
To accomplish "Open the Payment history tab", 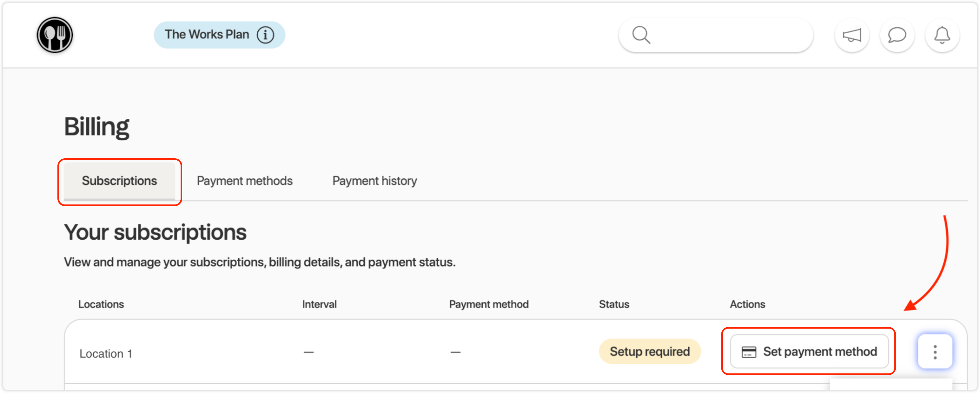I will pyautogui.click(x=374, y=181).
